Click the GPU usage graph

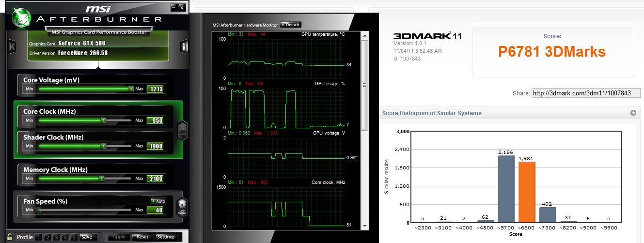click(x=285, y=108)
